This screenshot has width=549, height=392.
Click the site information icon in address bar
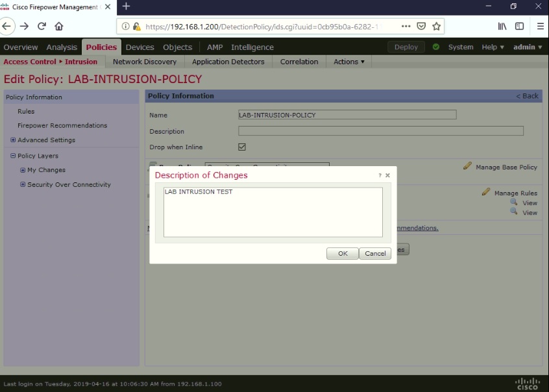(x=124, y=27)
